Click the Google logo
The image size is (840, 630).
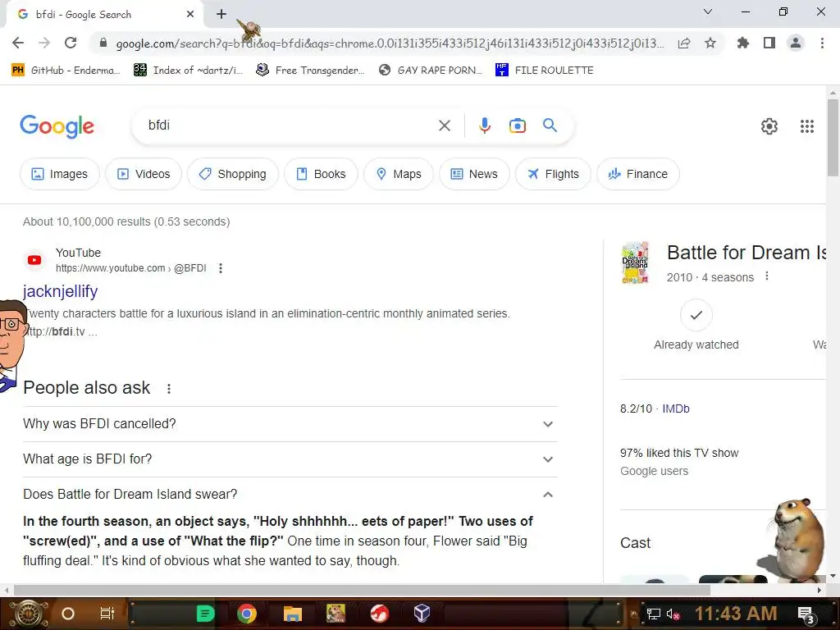coord(57,126)
